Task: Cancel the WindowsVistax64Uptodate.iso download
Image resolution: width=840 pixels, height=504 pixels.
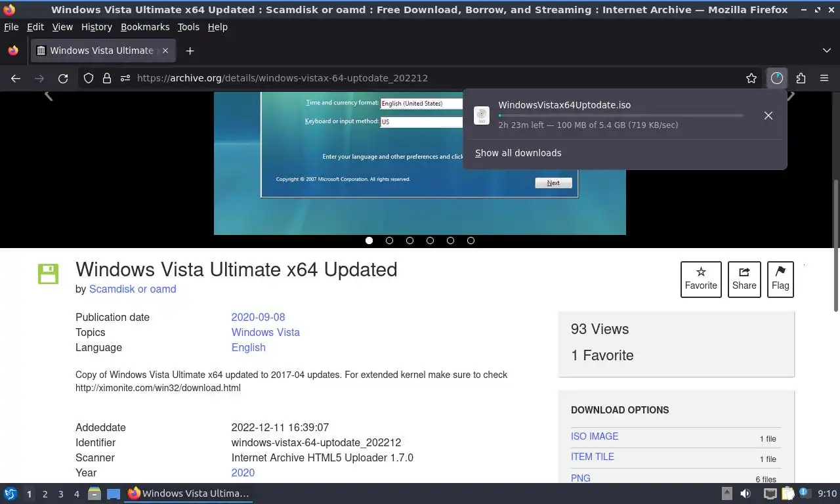Action: (x=768, y=115)
